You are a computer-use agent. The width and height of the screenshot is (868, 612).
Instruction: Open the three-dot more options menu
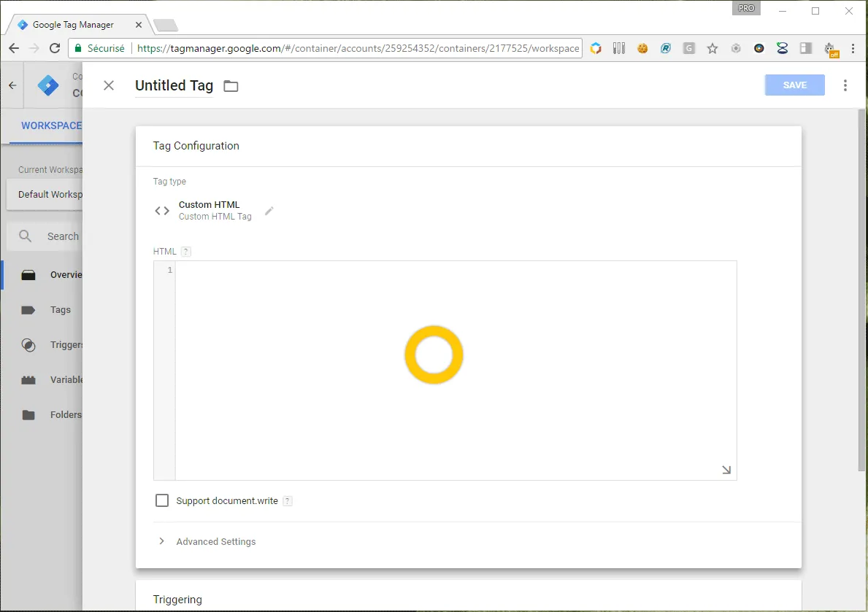(845, 85)
